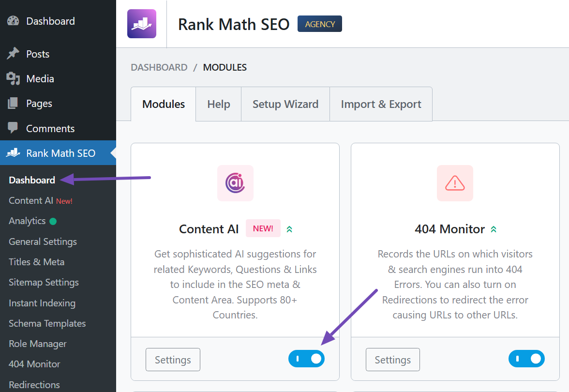The image size is (569, 392).
Task: Click the Comments speech bubble icon
Action: (13, 128)
